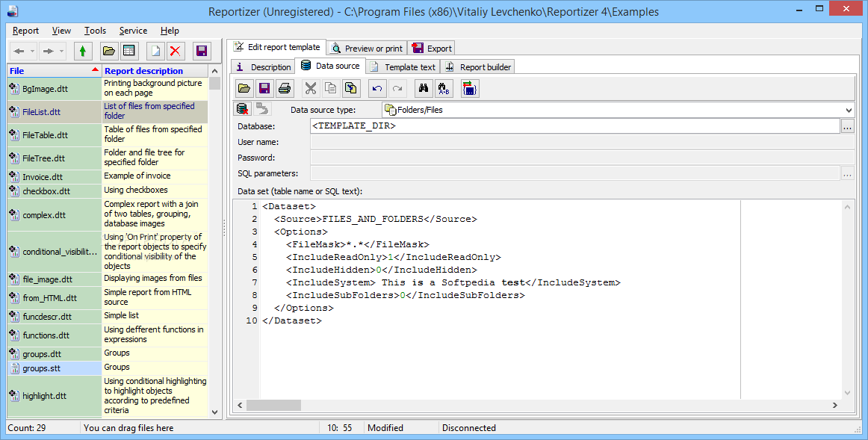Select groups.stt in file list
The height and width of the screenshot is (440, 868).
point(55,368)
